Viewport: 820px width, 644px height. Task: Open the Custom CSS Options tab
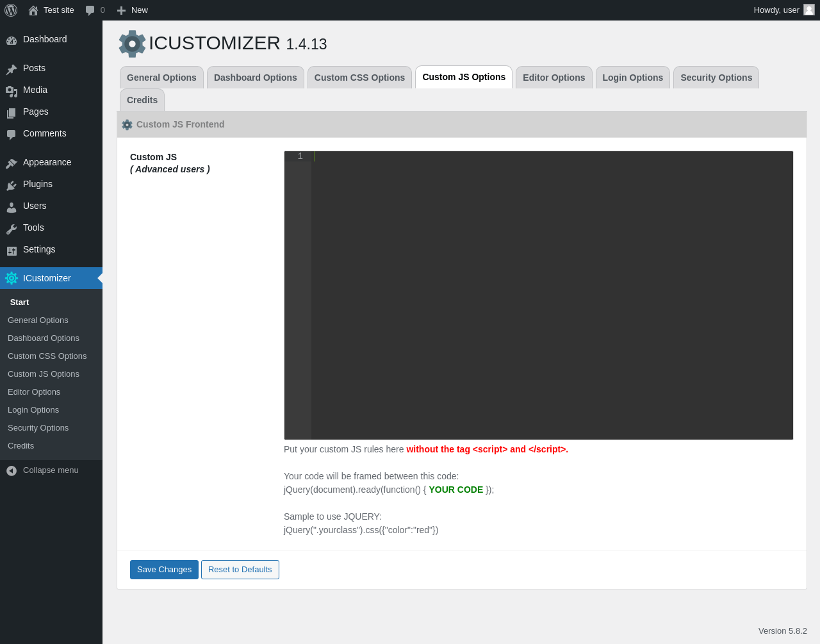pyautogui.click(x=359, y=78)
